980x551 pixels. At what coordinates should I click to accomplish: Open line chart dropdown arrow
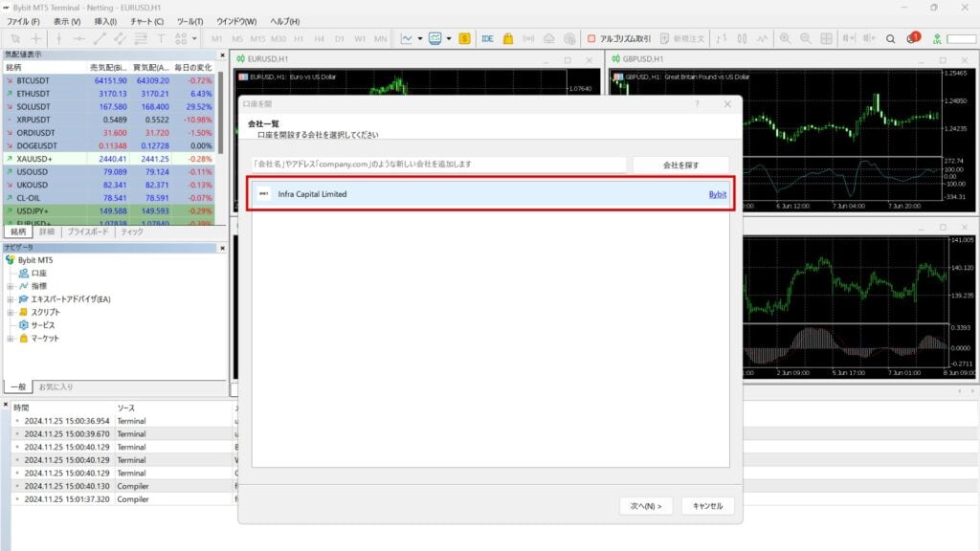(420, 38)
